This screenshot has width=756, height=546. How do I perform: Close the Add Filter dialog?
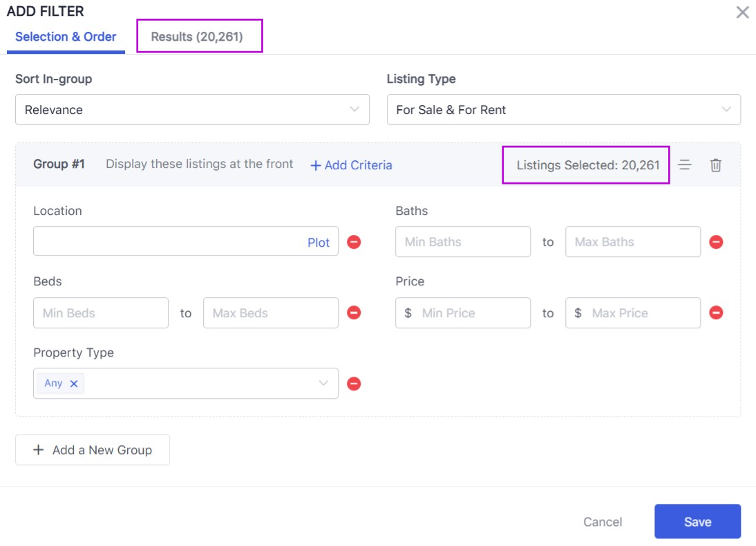pos(742,12)
